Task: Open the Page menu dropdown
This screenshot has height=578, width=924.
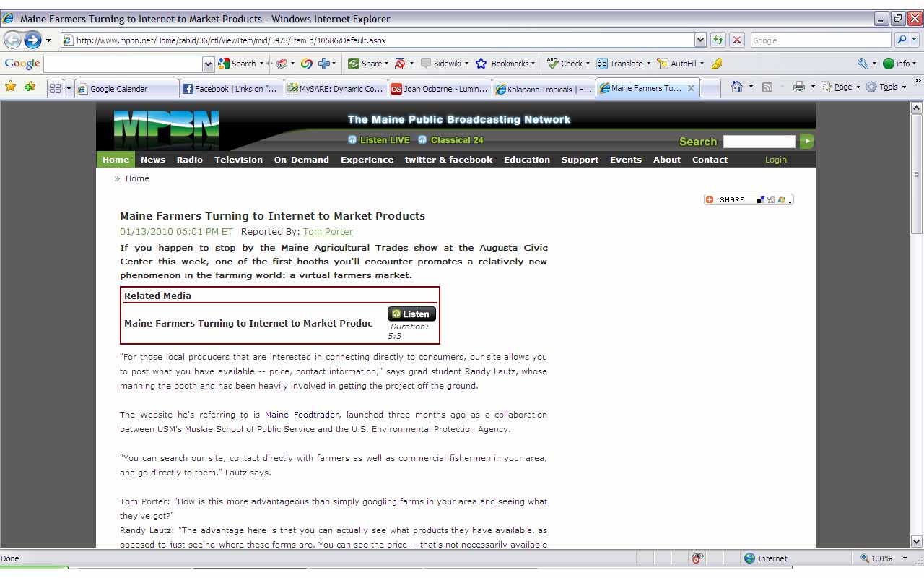Action: coord(842,87)
